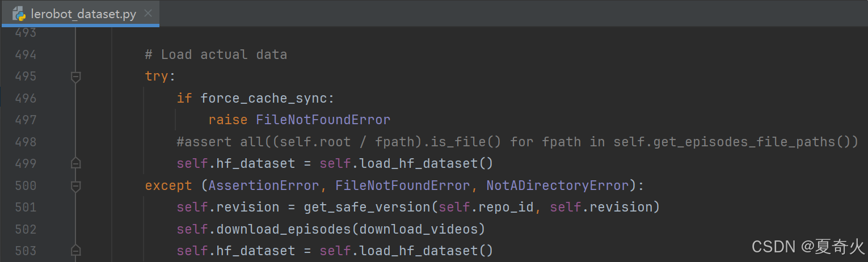Click FileNotFoundError on the raise line

point(323,120)
